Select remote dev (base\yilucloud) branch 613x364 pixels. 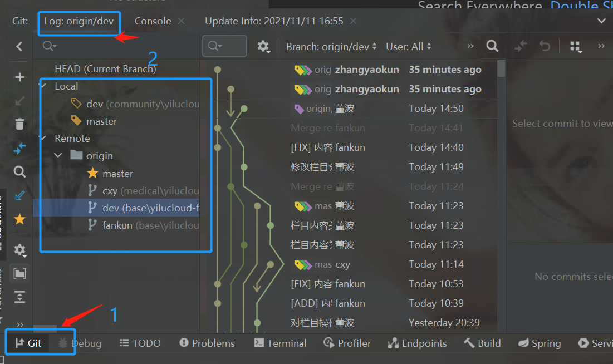(x=116, y=208)
